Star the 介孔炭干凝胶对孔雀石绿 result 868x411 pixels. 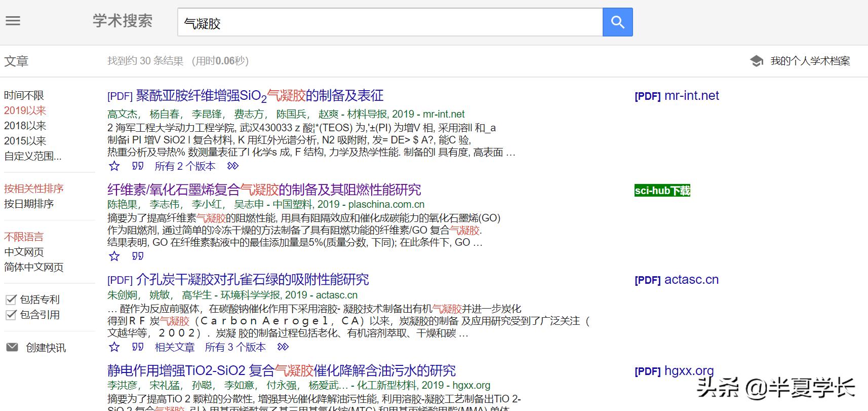pyautogui.click(x=114, y=347)
